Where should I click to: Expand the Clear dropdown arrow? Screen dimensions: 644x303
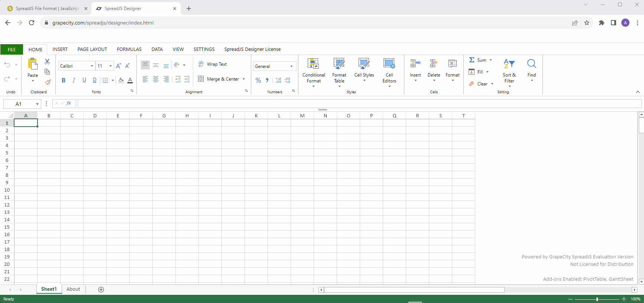[x=492, y=84]
